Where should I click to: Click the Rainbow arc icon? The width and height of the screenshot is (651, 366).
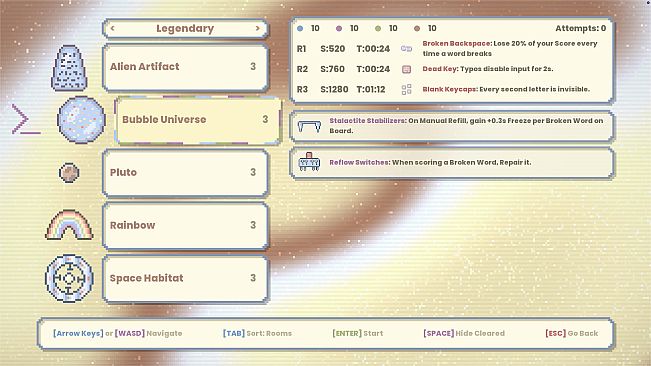(69, 224)
